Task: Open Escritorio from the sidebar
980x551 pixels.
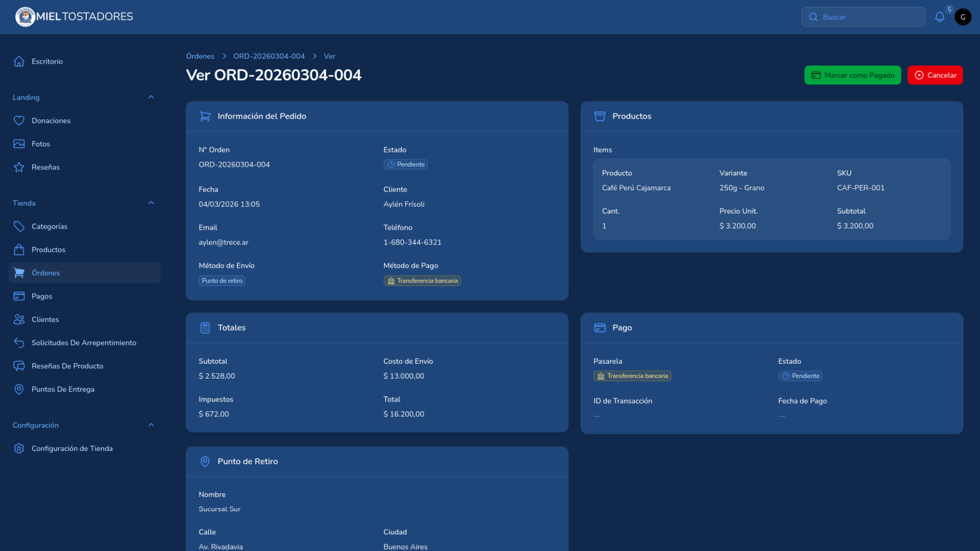Action: 85,61
